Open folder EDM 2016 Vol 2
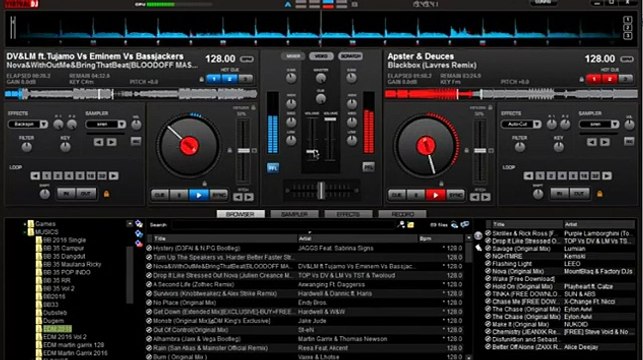This screenshot has height=360, width=643. [x=65, y=337]
